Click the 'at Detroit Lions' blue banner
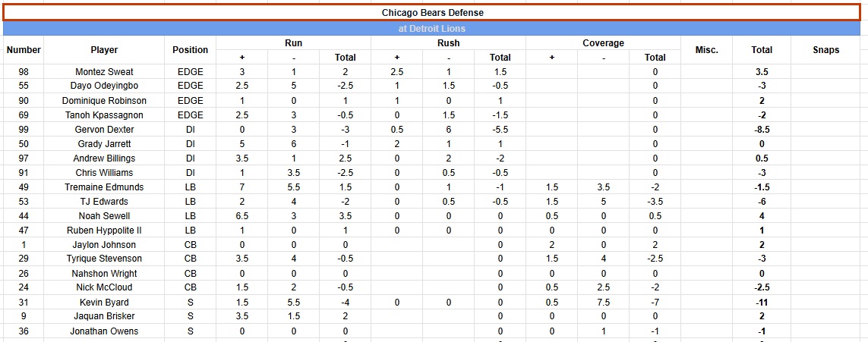Image resolution: width=868 pixels, height=342 pixels. pyautogui.click(x=433, y=29)
